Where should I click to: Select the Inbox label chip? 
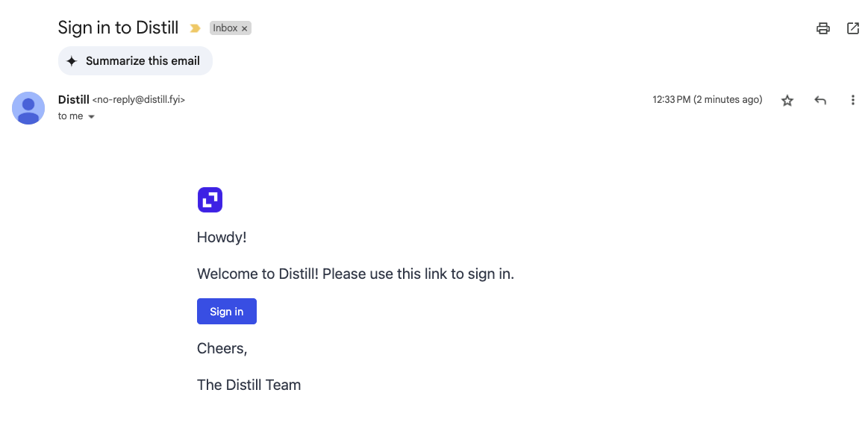tap(225, 28)
